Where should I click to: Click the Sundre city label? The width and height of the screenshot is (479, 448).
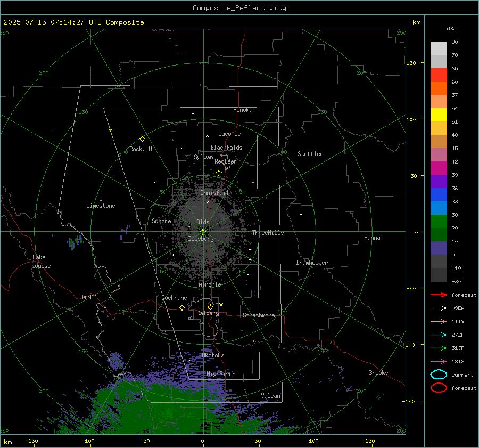tap(161, 221)
